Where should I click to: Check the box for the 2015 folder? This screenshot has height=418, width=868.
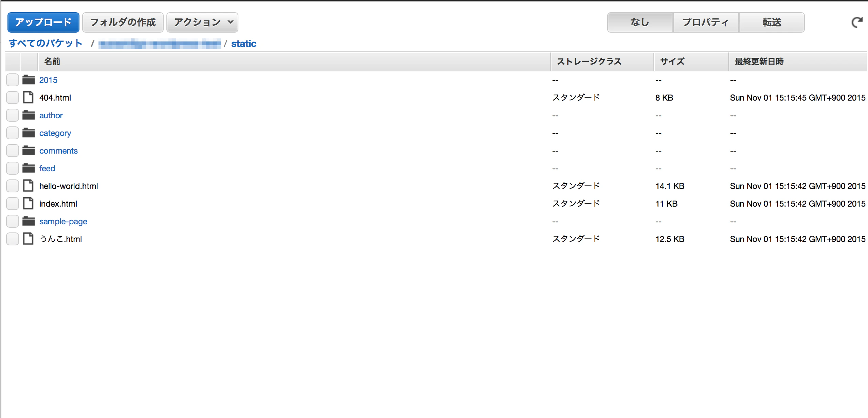[x=13, y=80]
